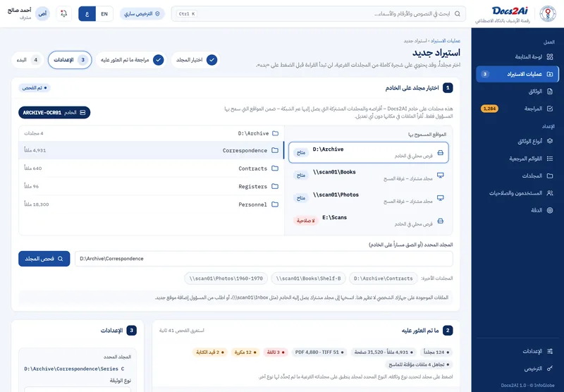The width and height of the screenshot is (564, 392).
Task: Select E:\Scans location with no permission
Action: point(368,221)
